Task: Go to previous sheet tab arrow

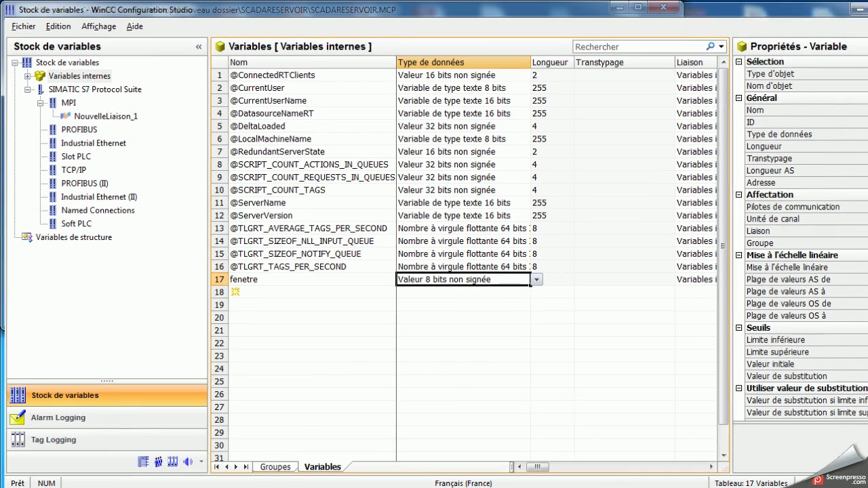Action: coord(226,467)
